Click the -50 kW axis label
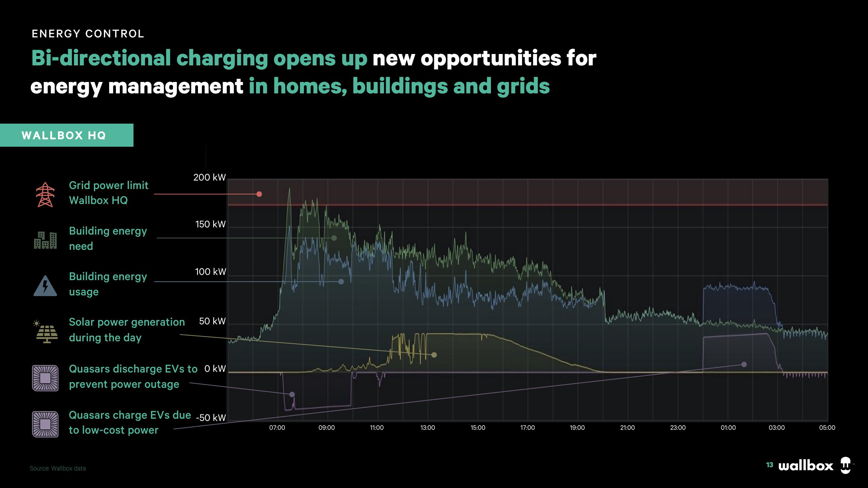 pos(211,418)
